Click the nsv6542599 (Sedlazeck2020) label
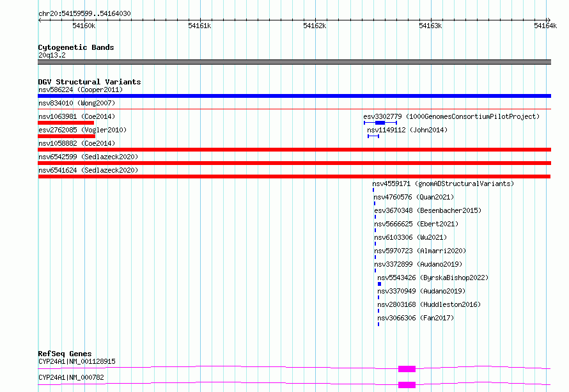Image resolution: width=569 pixels, height=392 pixels. pos(88,157)
